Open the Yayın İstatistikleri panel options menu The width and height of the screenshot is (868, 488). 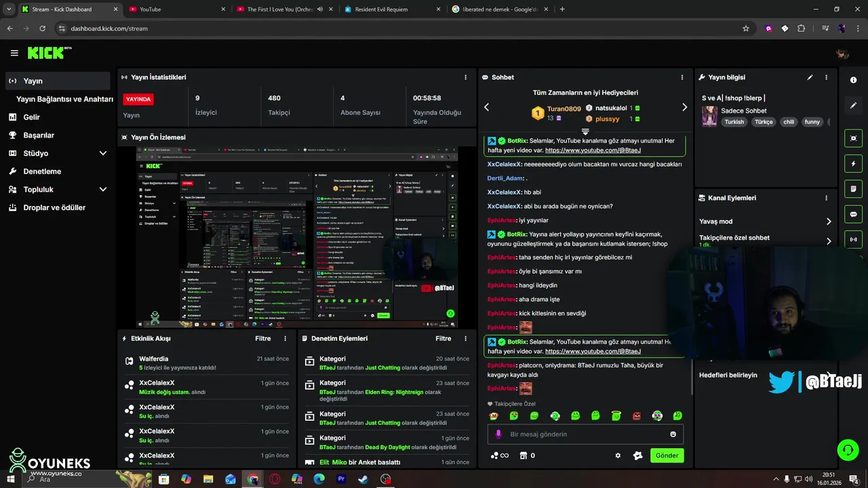(x=465, y=77)
